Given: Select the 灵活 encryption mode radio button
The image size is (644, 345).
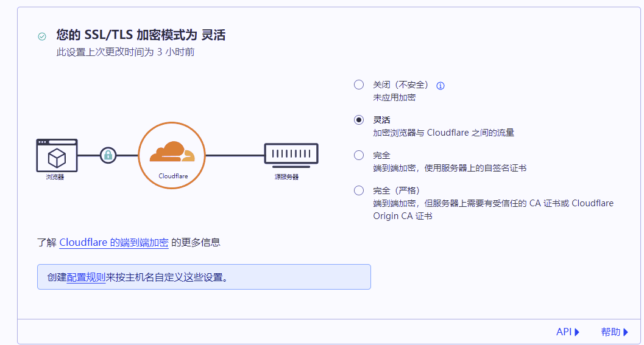Looking at the screenshot, I should pyautogui.click(x=359, y=120).
